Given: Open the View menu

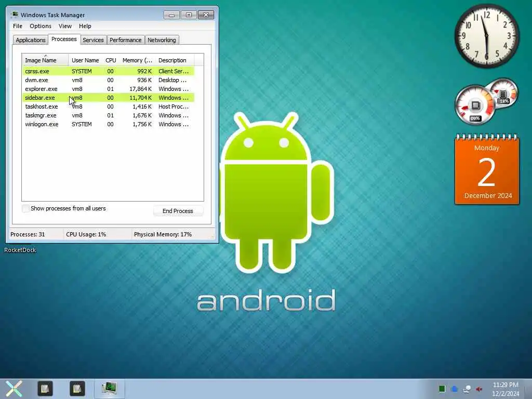Looking at the screenshot, I should click(65, 26).
